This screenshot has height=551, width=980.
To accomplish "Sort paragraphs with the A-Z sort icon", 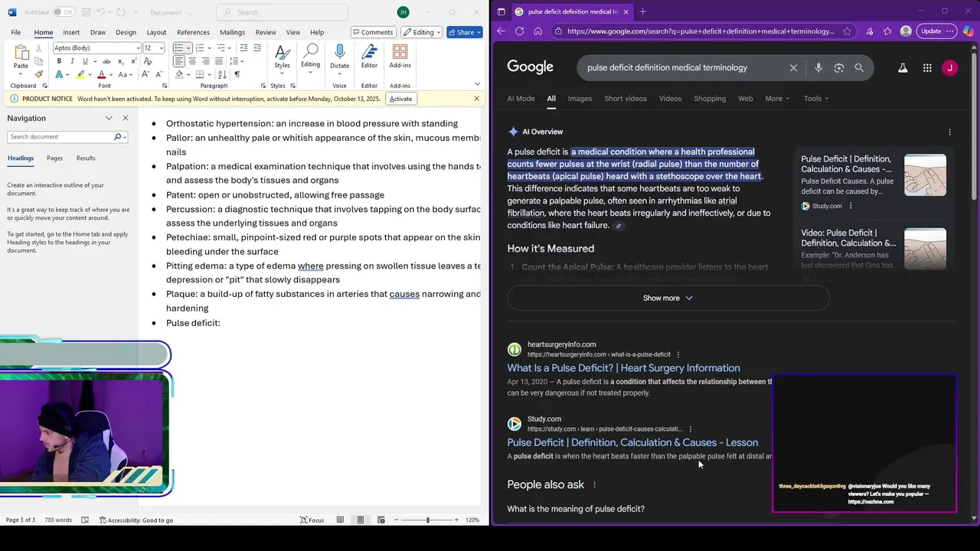I will pyautogui.click(x=222, y=74).
